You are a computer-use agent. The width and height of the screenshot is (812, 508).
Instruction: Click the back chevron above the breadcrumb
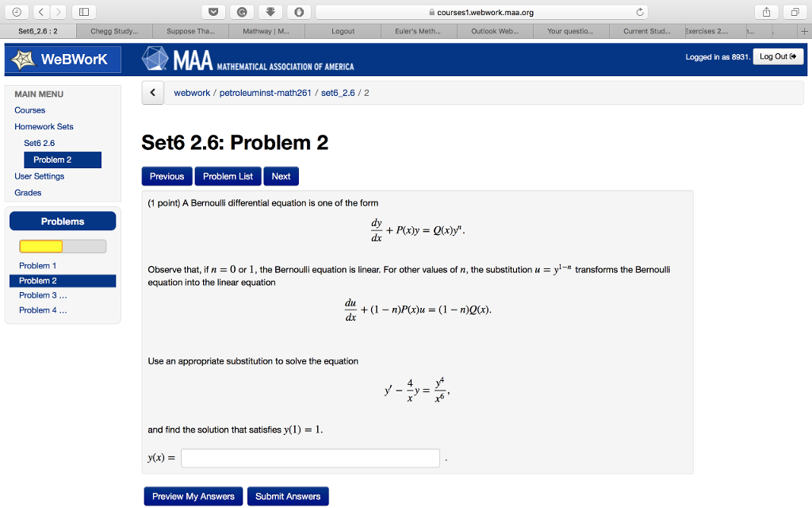pyautogui.click(x=152, y=92)
